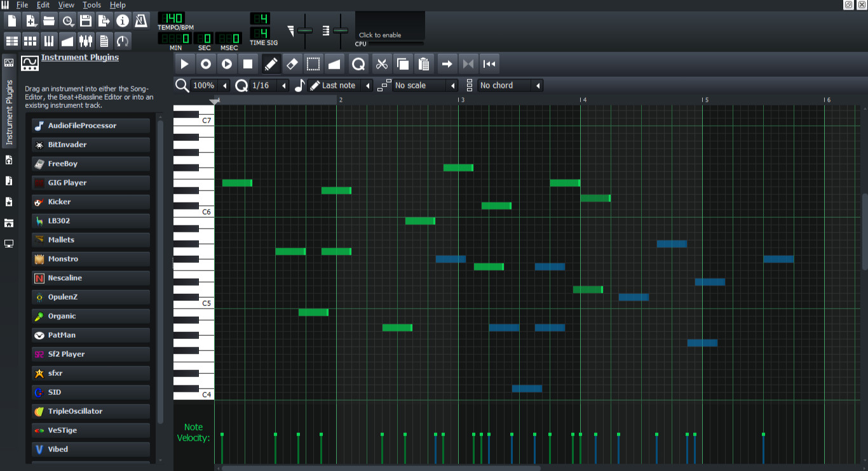Open the What's This info icon
Screen dimensions: 868x471
tap(123, 21)
